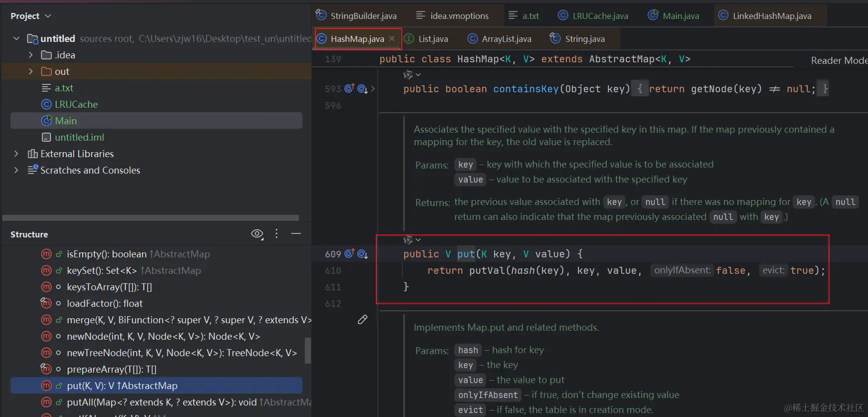Click the containsKey method name
The image size is (868, 417).
[526, 89]
